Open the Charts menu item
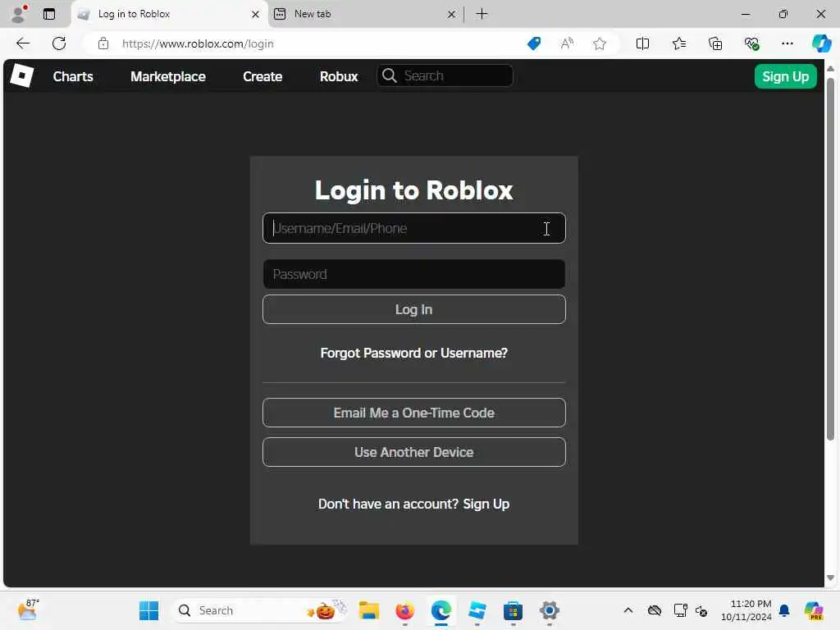 [x=73, y=76]
